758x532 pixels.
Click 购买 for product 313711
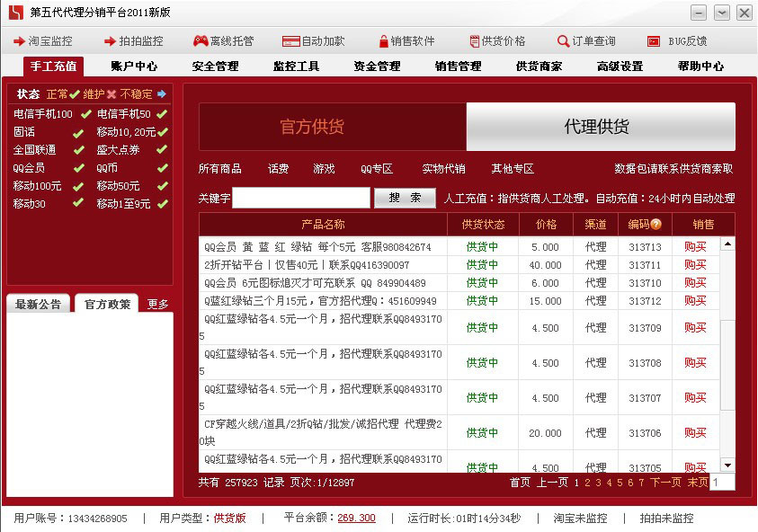(695, 265)
